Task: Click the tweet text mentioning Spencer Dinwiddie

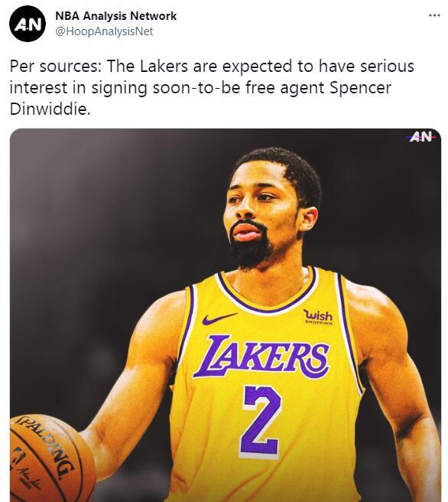Action: [212, 87]
